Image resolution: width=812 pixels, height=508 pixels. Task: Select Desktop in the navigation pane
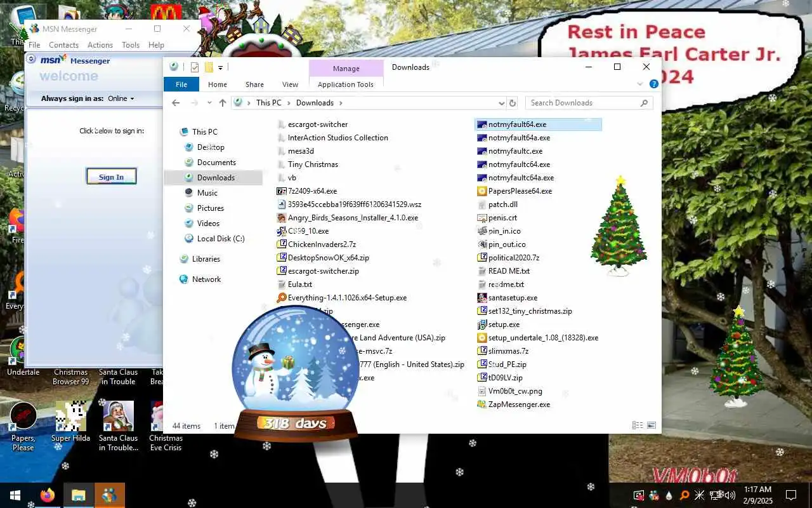[211, 147]
